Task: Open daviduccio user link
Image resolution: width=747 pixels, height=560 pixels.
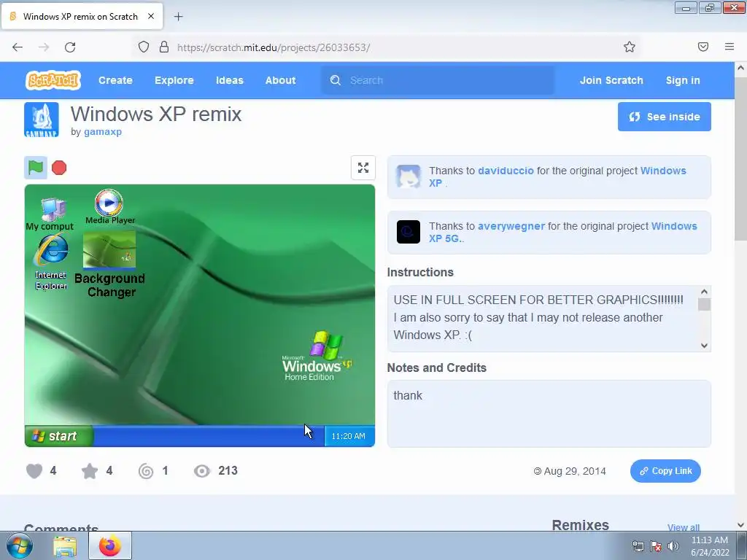Action: point(506,171)
